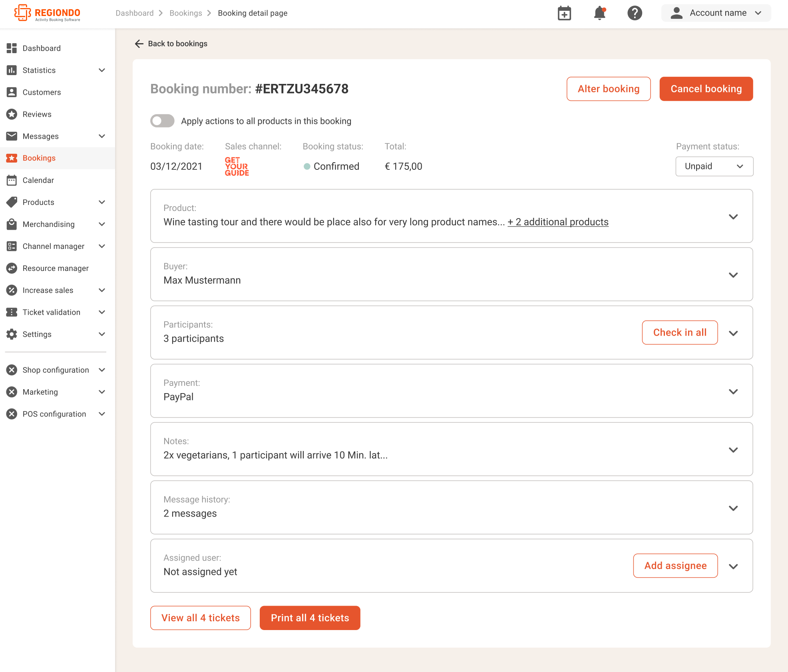Open Resource manager in the sidebar
Screen dimensions: 788x672
(x=58, y=268)
